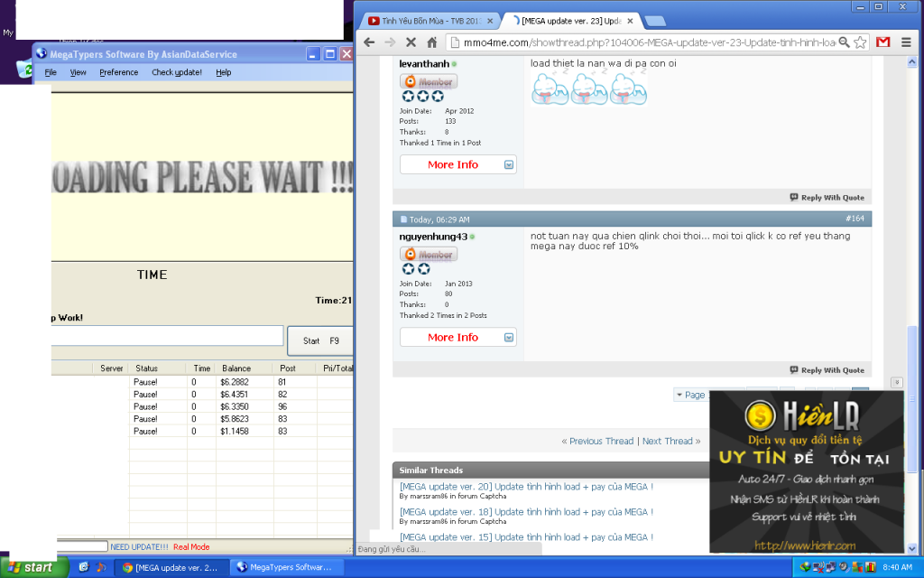The image size is (924, 578).
Task: Click the browser scrollbar up arrow
Action: [x=911, y=62]
